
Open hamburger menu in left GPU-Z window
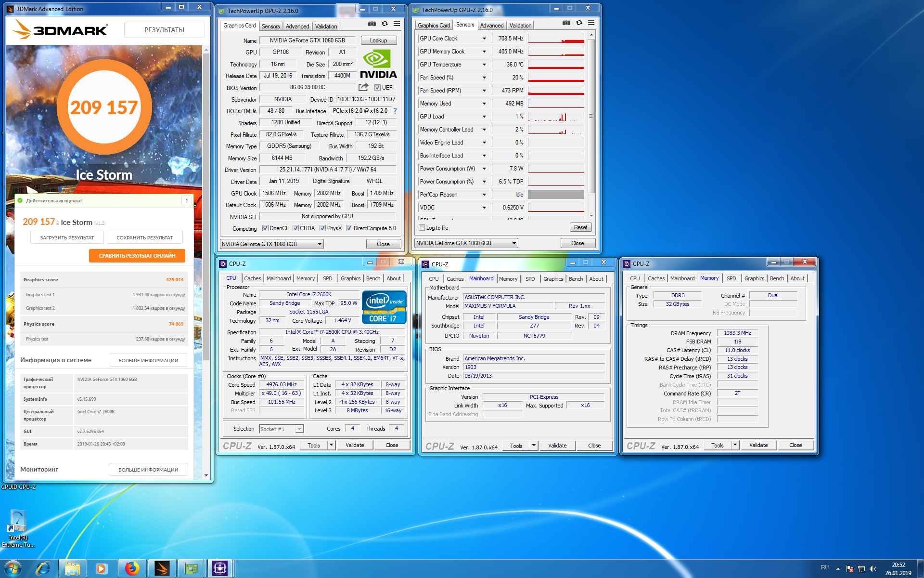[x=397, y=24]
